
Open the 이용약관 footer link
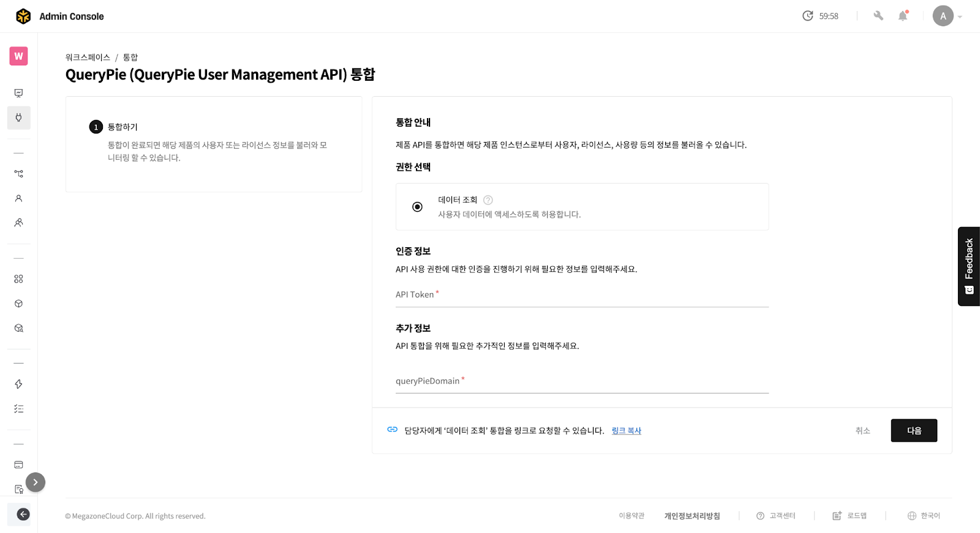click(x=631, y=516)
